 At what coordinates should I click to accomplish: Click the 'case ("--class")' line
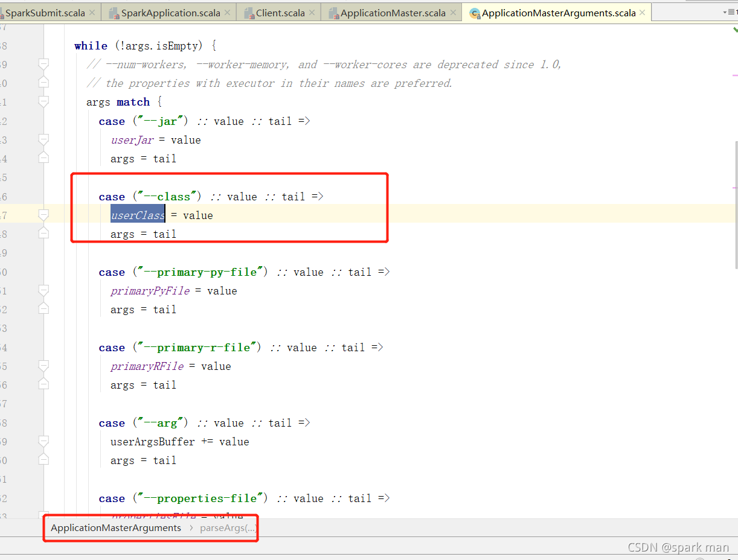click(211, 197)
